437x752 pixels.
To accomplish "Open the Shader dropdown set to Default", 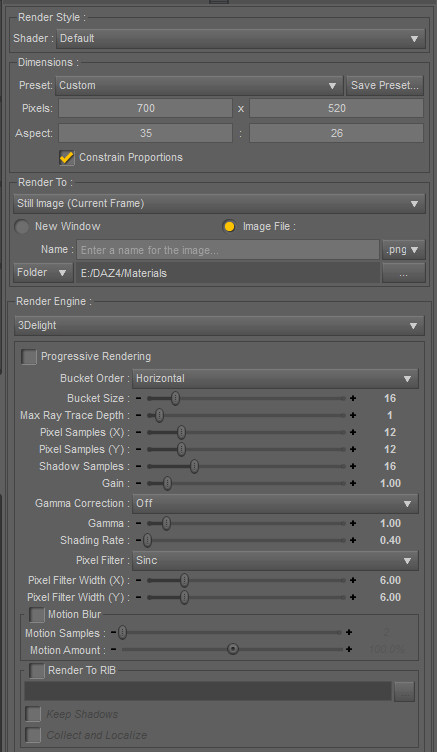I will point(241,38).
